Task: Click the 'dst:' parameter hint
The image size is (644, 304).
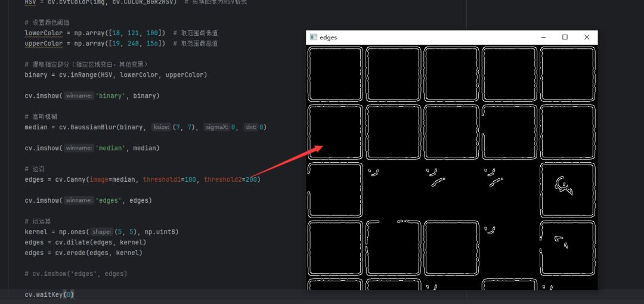Action: click(x=250, y=128)
